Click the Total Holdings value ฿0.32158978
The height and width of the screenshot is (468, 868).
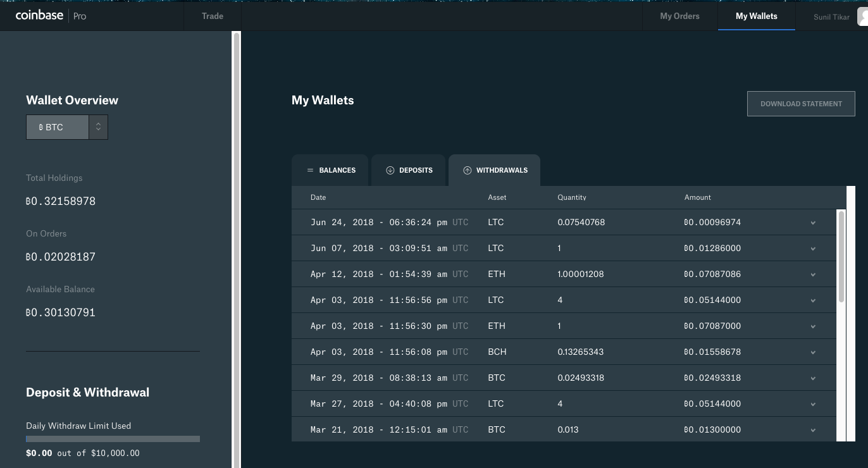click(61, 201)
